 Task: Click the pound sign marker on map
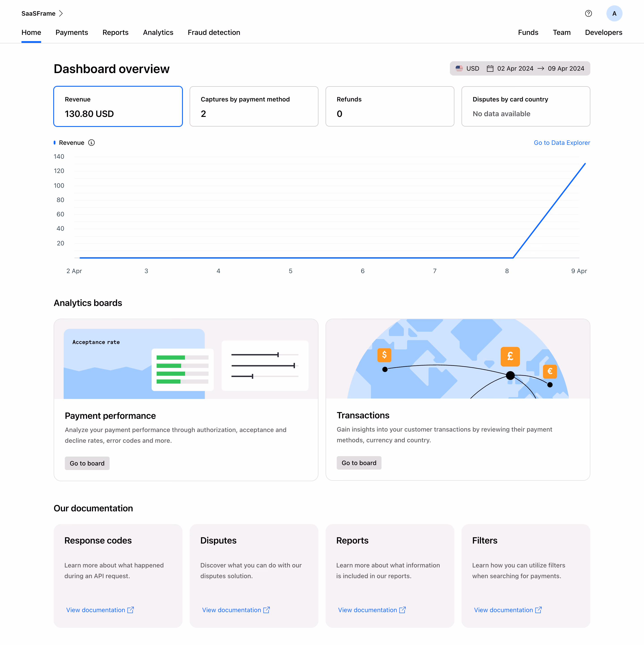coord(510,356)
